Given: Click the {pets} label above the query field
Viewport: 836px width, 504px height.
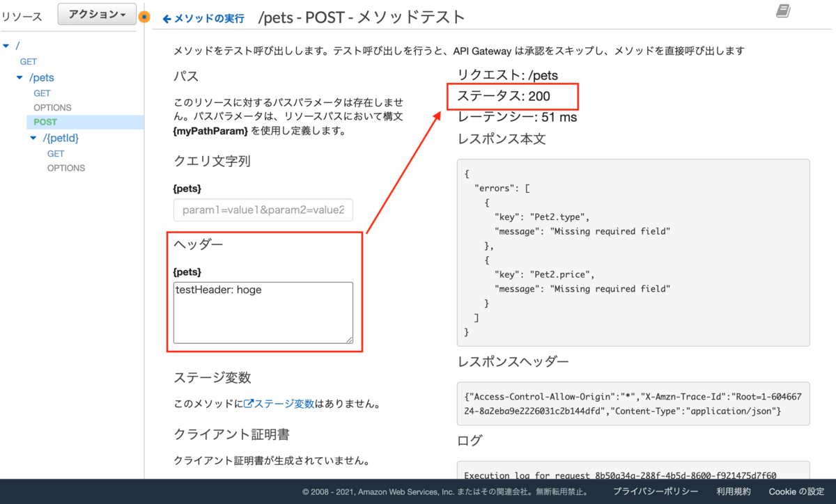Looking at the screenshot, I should pyautogui.click(x=187, y=189).
